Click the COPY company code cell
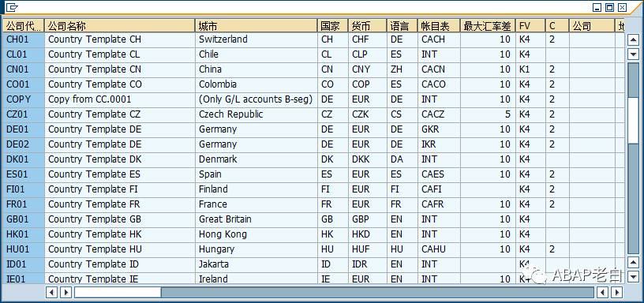The image size is (644, 303). tap(24, 99)
